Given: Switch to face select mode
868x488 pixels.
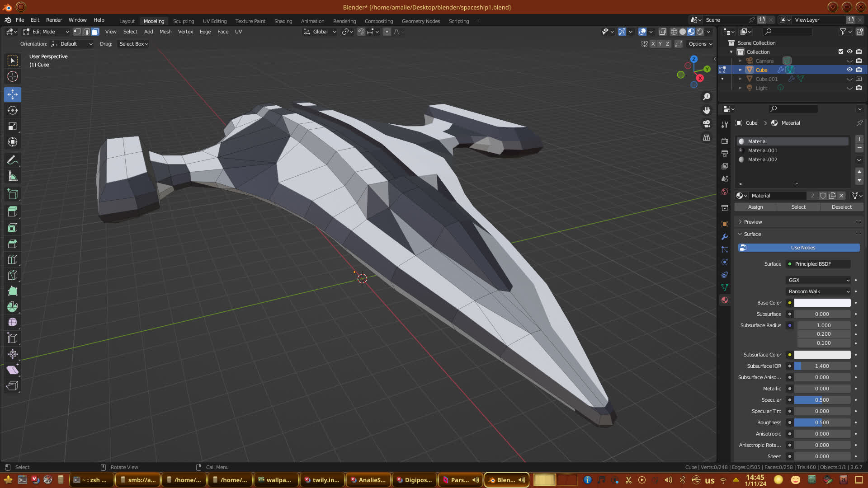Looking at the screenshot, I should pyautogui.click(x=95, y=32).
